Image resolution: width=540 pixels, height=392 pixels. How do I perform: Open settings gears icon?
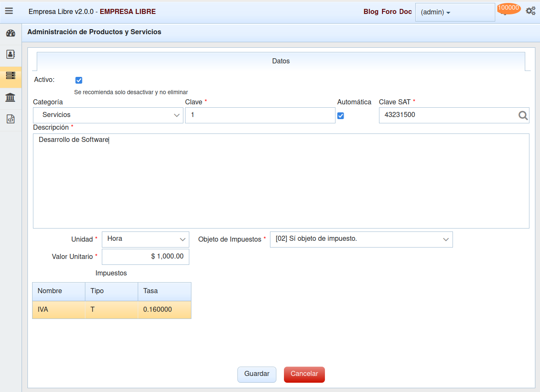(530, 11)
